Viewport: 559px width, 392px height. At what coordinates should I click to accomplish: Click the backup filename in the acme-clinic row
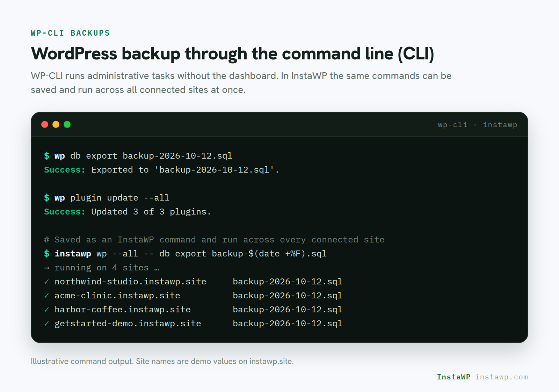click(x=288, y=296)
